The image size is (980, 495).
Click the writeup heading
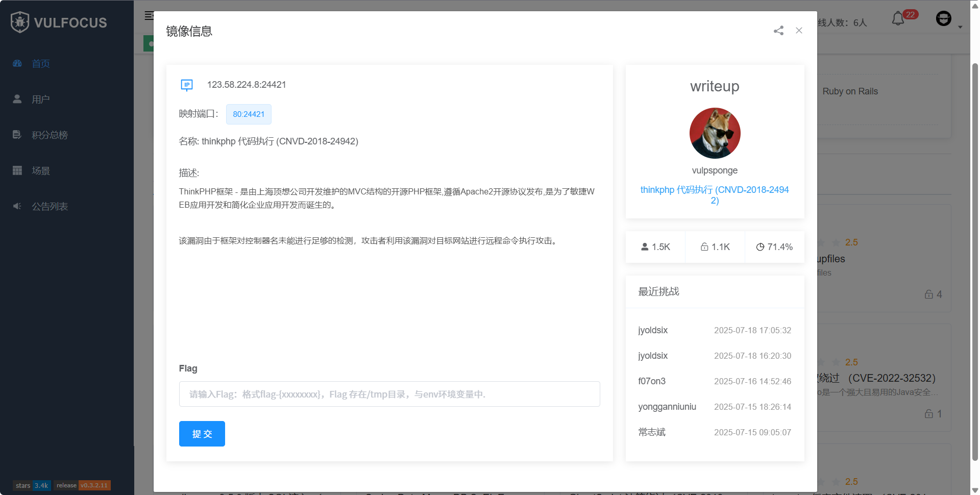click(715, 86)
